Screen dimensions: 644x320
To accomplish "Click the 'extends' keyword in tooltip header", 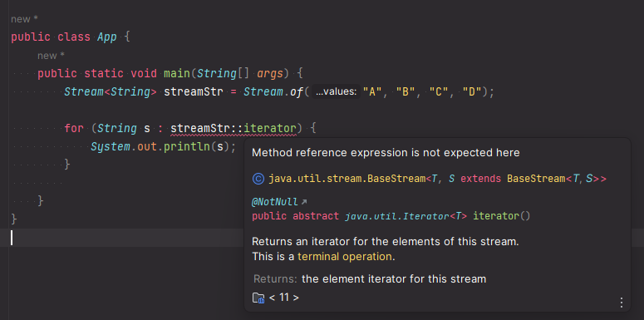I will (480, 179).
